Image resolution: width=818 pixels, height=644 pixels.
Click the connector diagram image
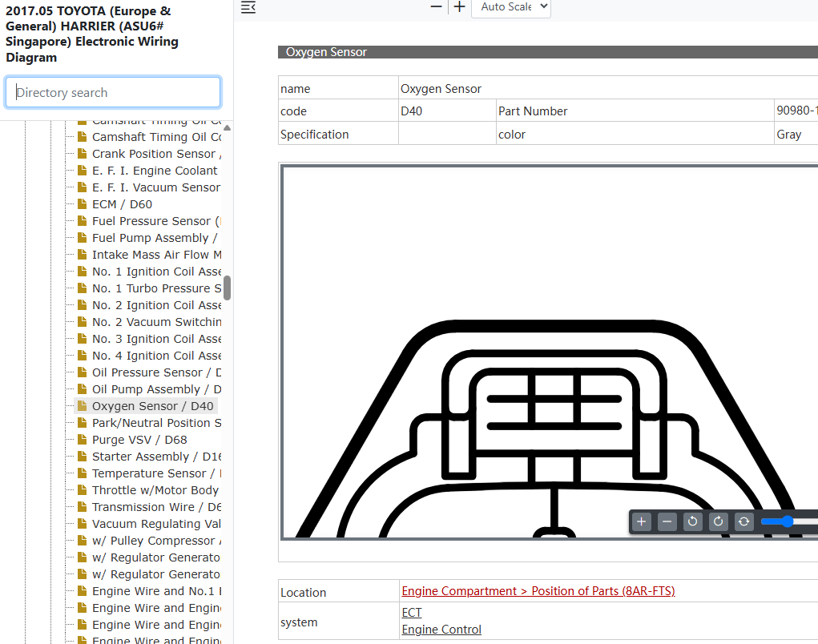tap(550, 352)
